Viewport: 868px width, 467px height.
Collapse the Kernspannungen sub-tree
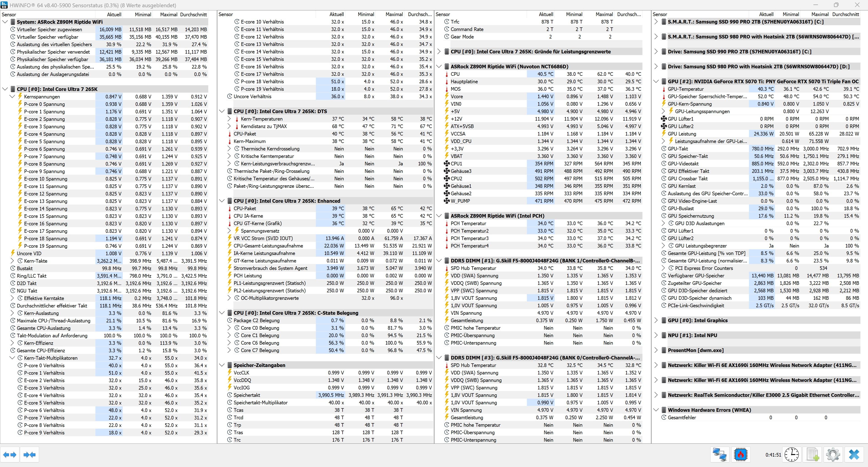point(12,96)
